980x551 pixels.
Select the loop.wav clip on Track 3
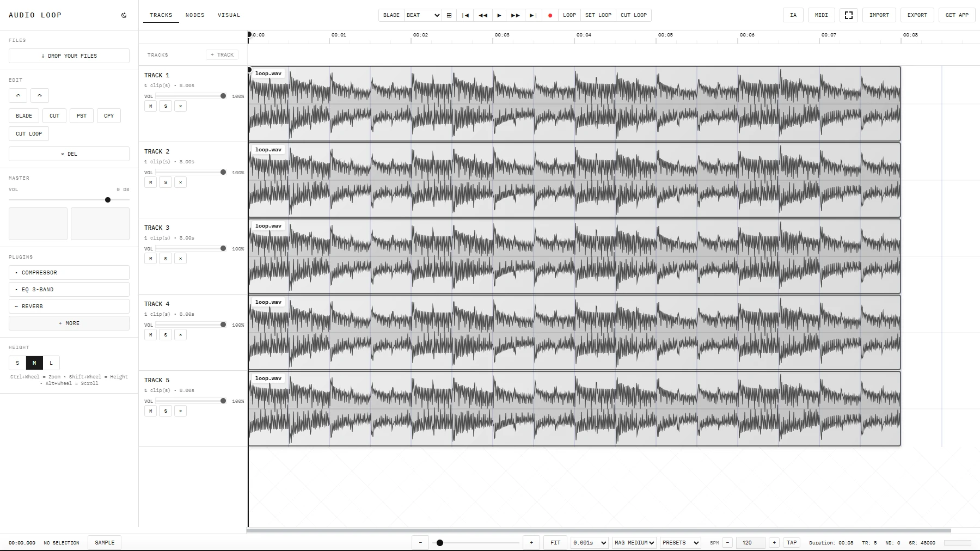574,256
